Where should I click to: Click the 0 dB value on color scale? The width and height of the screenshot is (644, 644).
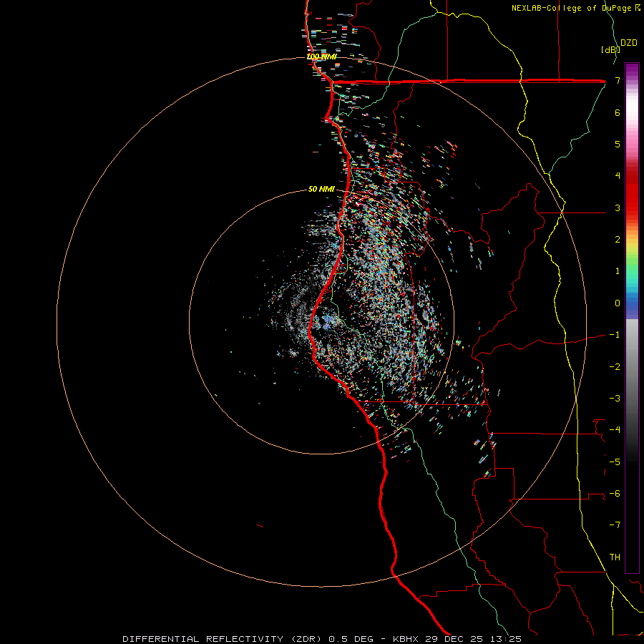tap(618, 303)
